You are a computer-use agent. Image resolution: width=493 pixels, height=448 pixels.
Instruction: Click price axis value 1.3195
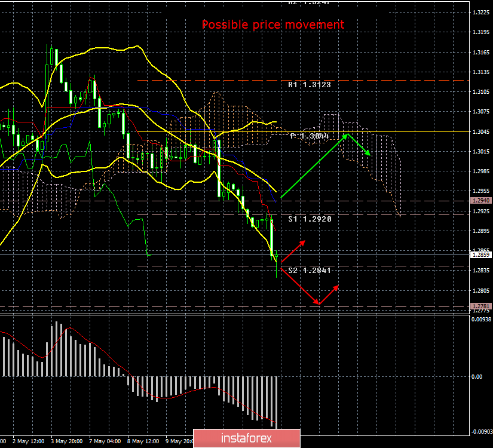click(x=482, y=32)
